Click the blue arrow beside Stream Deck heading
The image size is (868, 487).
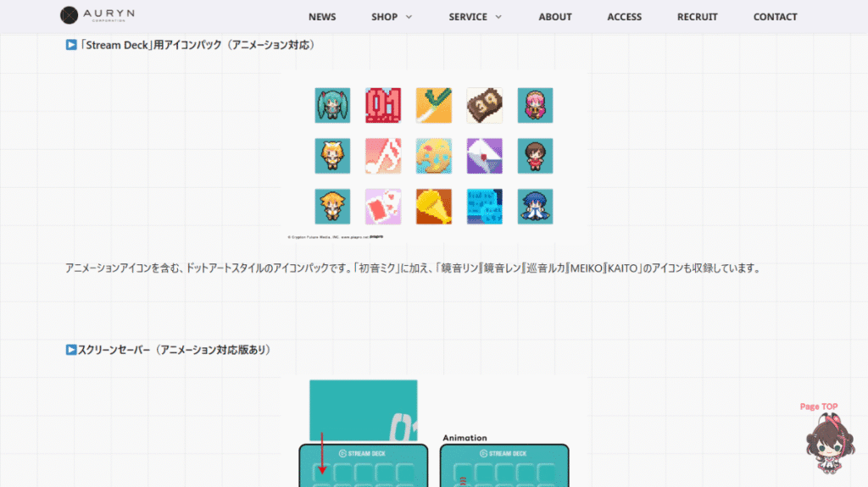click(71, 45)
